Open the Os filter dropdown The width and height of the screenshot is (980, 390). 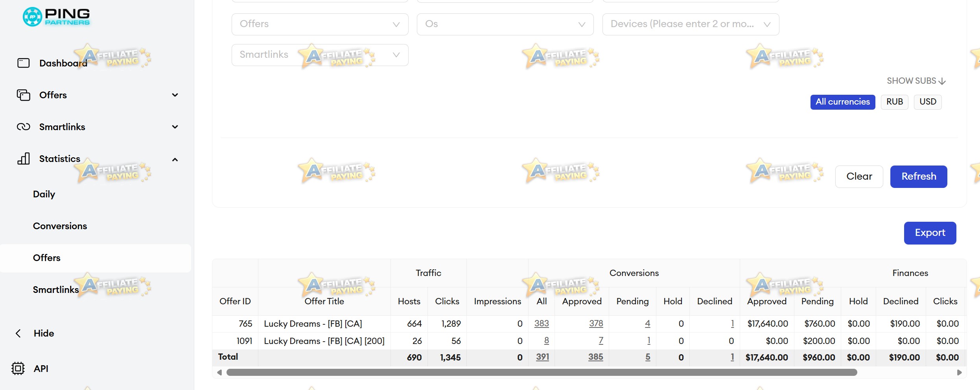pos(505,24)
